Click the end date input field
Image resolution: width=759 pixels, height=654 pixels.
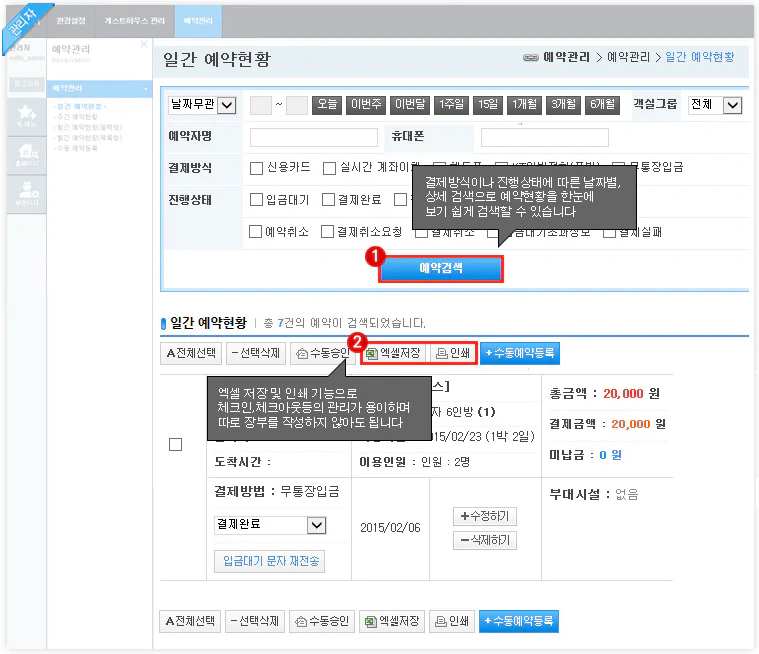(x=297, y=105)
